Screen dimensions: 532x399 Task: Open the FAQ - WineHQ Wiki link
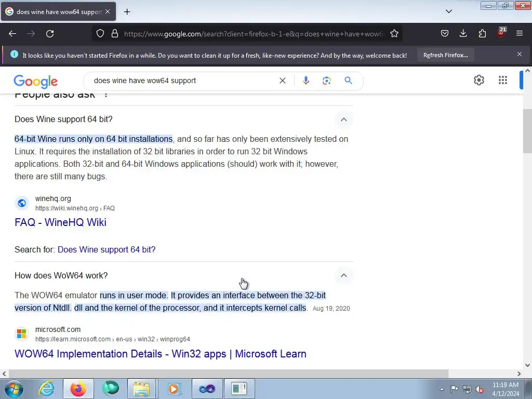pos(60,222)
